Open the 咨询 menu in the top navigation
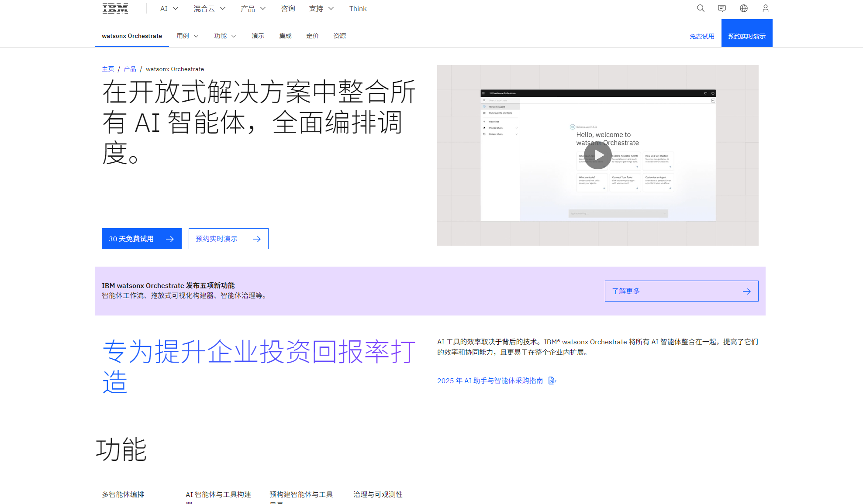 [x=288, y=8]
